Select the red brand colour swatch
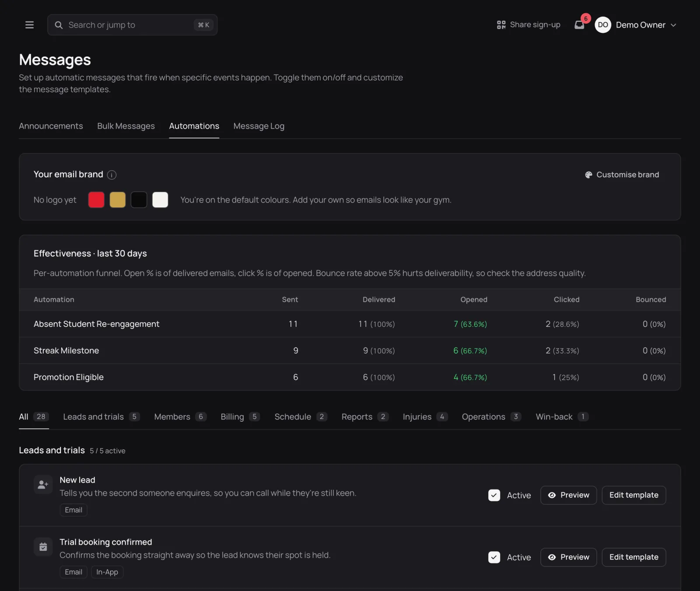This screenshot has height=591, width=700. [x=96, y=200]
